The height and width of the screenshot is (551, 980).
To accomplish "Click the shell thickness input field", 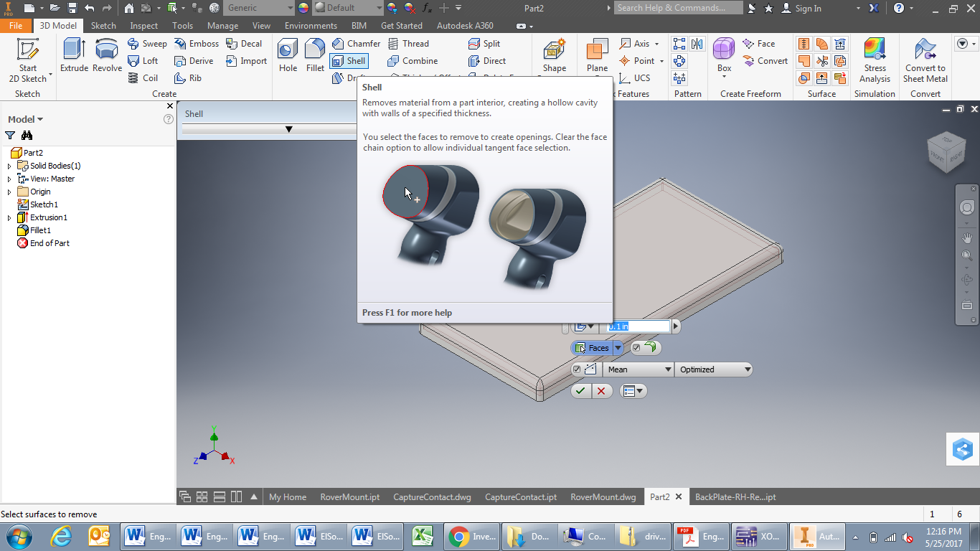I will coord(639,326).
